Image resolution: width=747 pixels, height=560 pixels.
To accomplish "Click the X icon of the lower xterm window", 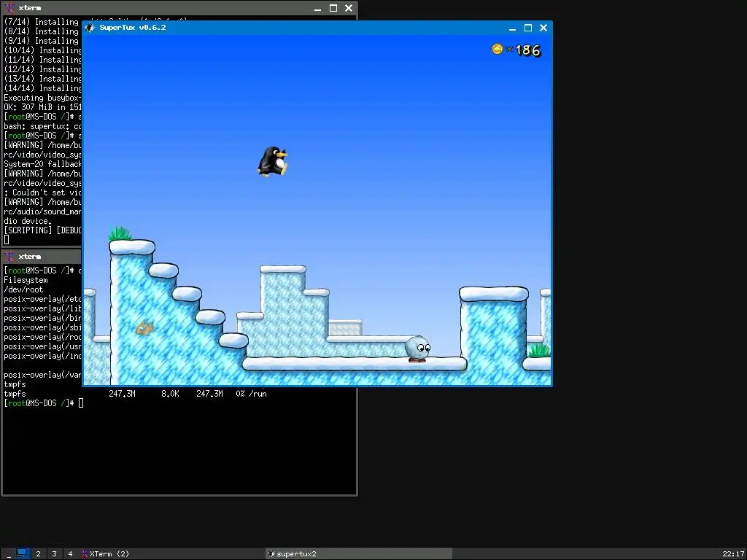I will coord(9,257).
